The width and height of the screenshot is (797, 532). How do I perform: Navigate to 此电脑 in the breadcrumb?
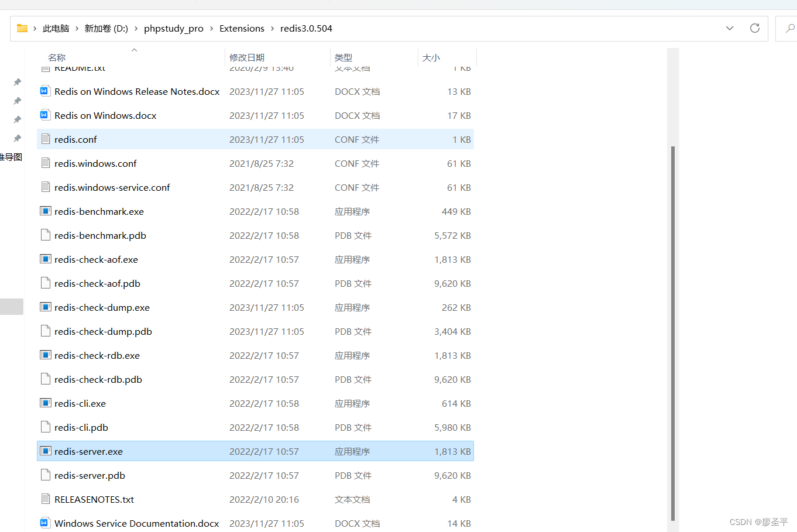tap(56, 28)
